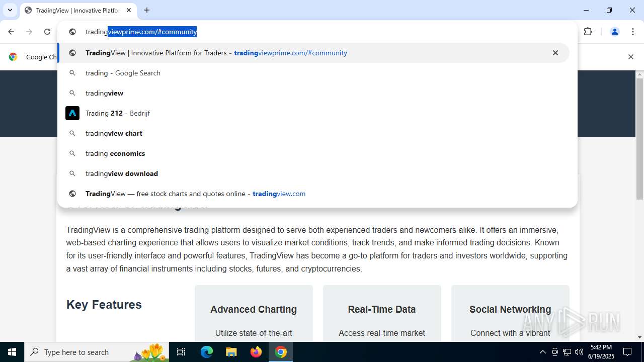
Task: Show hidden system tray icons
Action: click(x=542, y=352)
